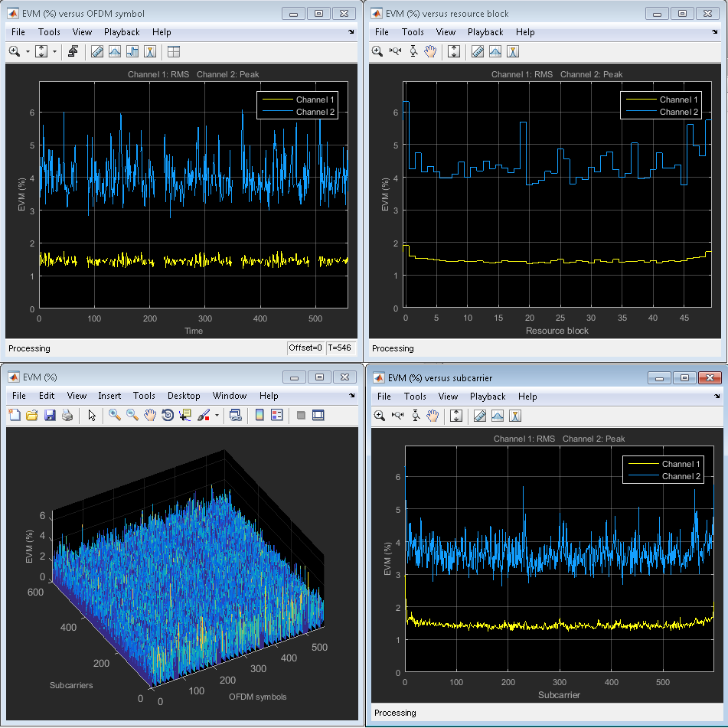The image size is (728, 728).
Task: Click the Brush/Select Data tool
Action: click(x=204, y=416)
